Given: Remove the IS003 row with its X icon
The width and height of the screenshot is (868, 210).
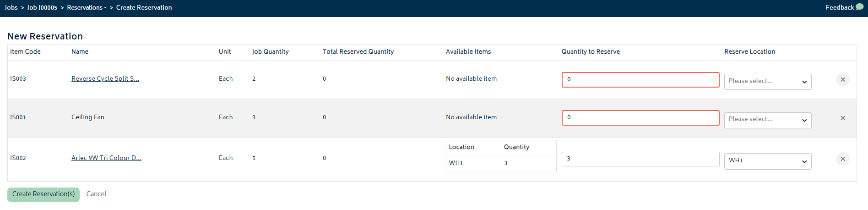Looking at the screenshot, I should (842, 79).
